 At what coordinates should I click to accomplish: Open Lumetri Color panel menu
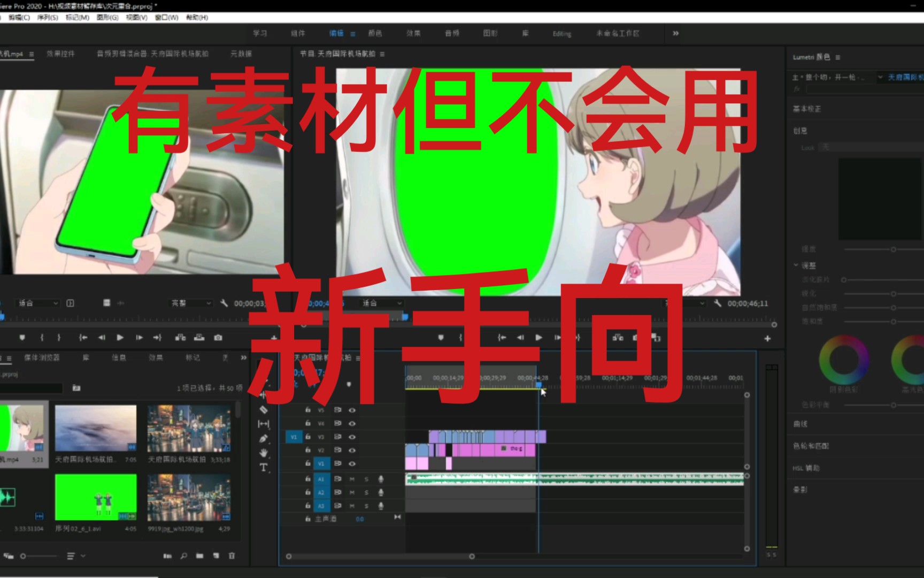pyautogui.click(x=837, y=57)
